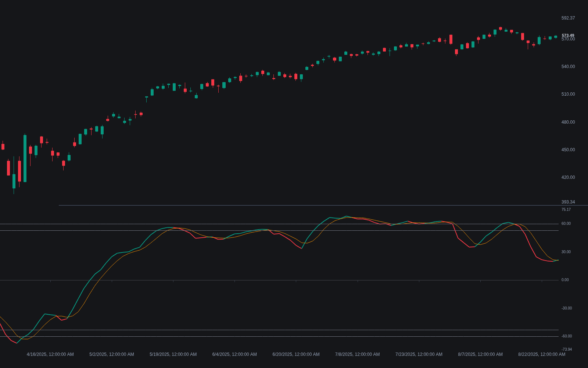Viewport: 588px width, 368px height.
Task: Click the 75.17 oscillator axis label
Action: (566, 210)
